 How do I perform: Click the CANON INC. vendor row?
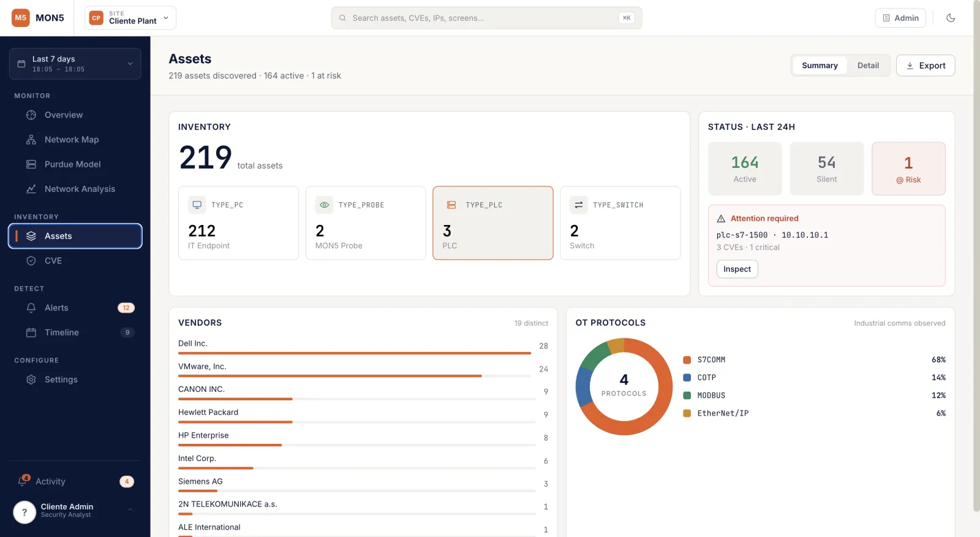[363, 392]
